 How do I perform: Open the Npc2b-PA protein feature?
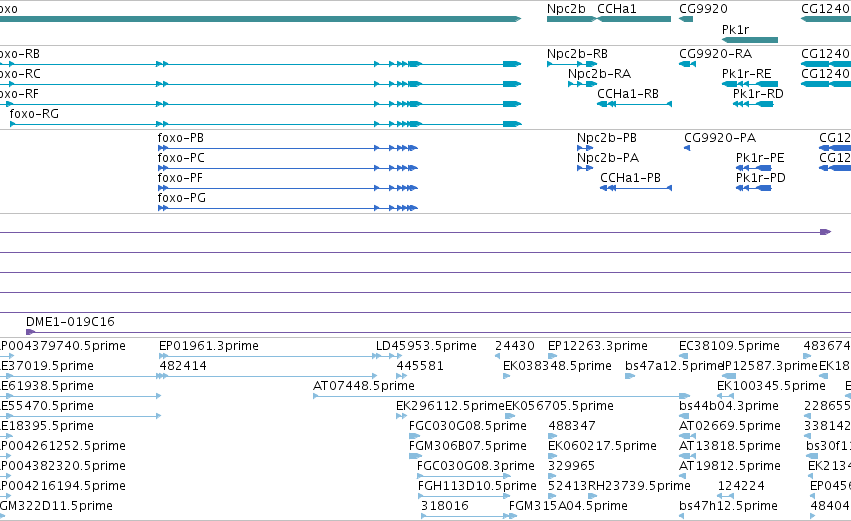[608, 158]
